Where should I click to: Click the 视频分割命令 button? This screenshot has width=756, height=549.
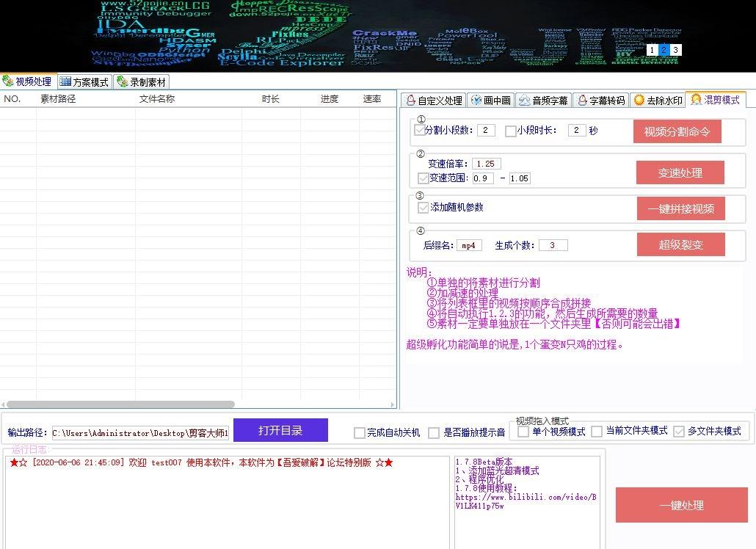(x=677, y=131)
